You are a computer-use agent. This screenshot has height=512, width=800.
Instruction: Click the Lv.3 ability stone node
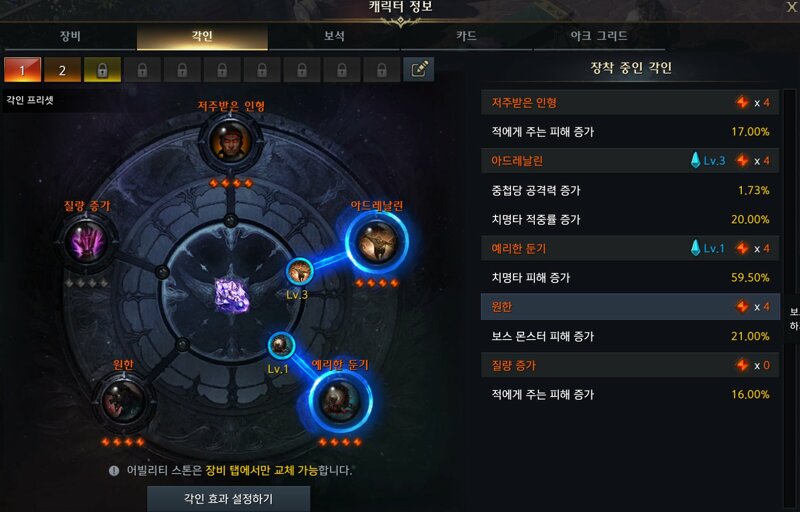click(x=299, y=271)
